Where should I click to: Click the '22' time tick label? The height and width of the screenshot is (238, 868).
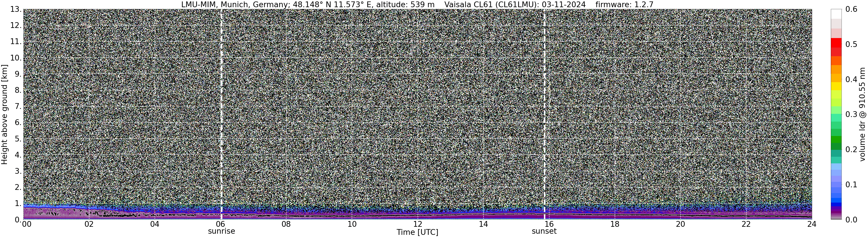(746, 224)
